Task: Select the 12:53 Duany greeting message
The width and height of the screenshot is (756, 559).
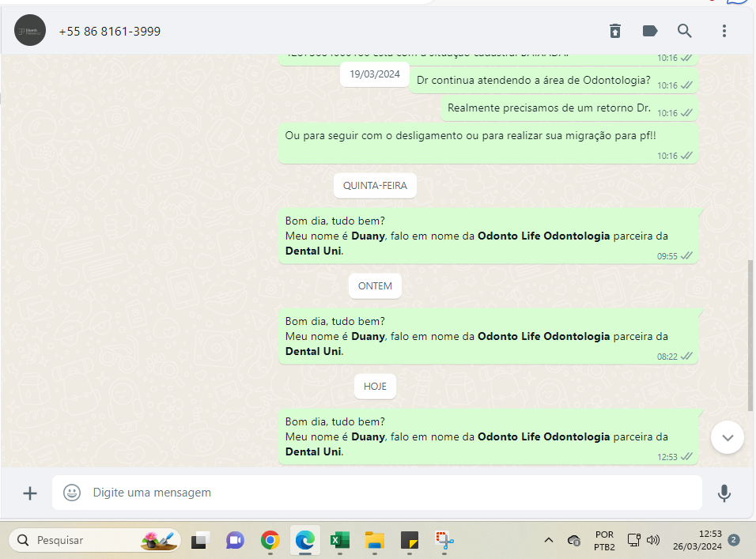Action: [x=488, y=436]
